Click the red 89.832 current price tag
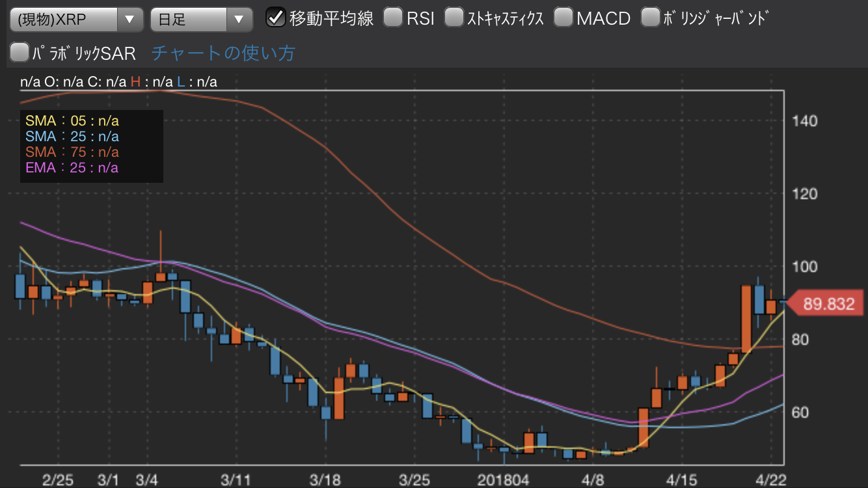The image size is (868, 488). [826, 304]
